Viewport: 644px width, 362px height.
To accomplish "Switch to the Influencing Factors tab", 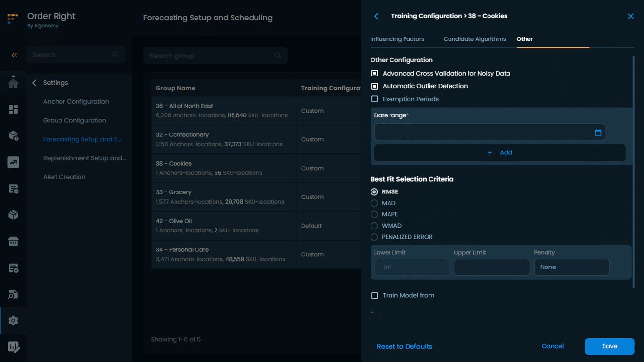I will (397, 39).
